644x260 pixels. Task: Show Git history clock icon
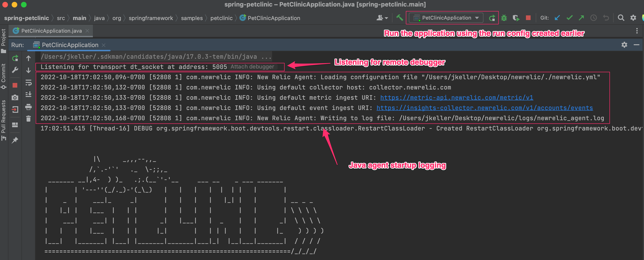click(594, 18)
